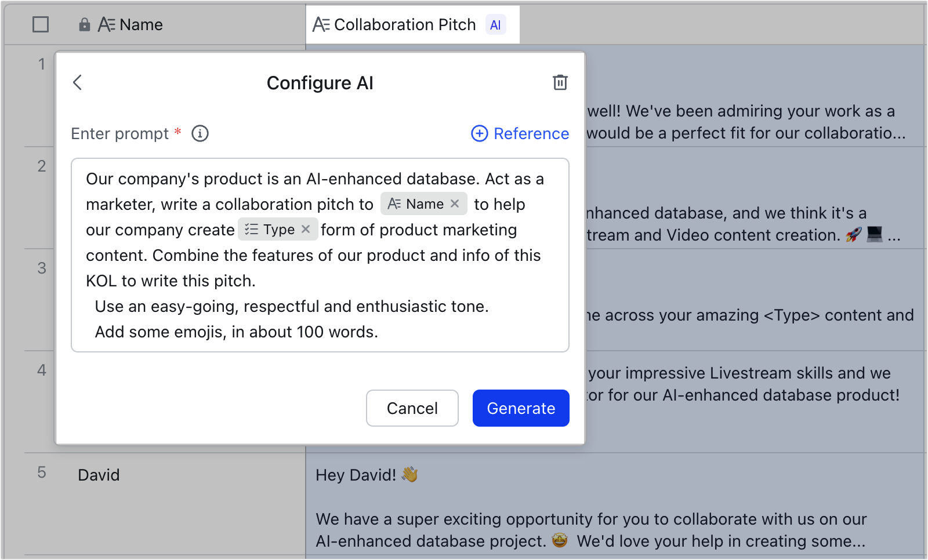The height and width of the screenshot is (560, 928).
Task: Click the Cancel button
Action: coord(412,408)
